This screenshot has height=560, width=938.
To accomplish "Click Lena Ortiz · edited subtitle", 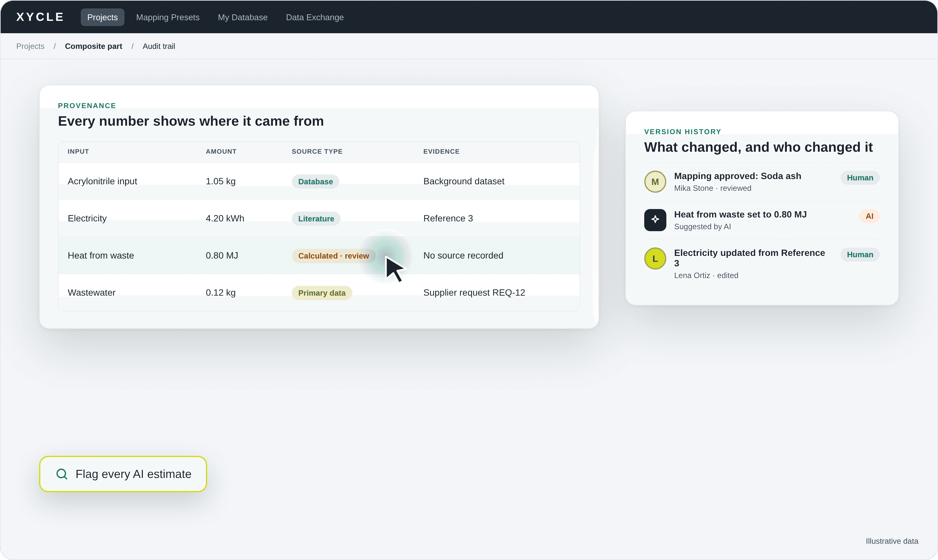I will tap(706, 275).
